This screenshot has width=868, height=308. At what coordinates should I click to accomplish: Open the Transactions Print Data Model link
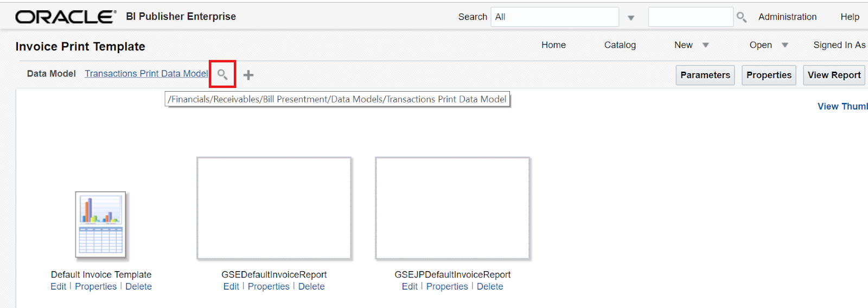click(x=146, y=74)
